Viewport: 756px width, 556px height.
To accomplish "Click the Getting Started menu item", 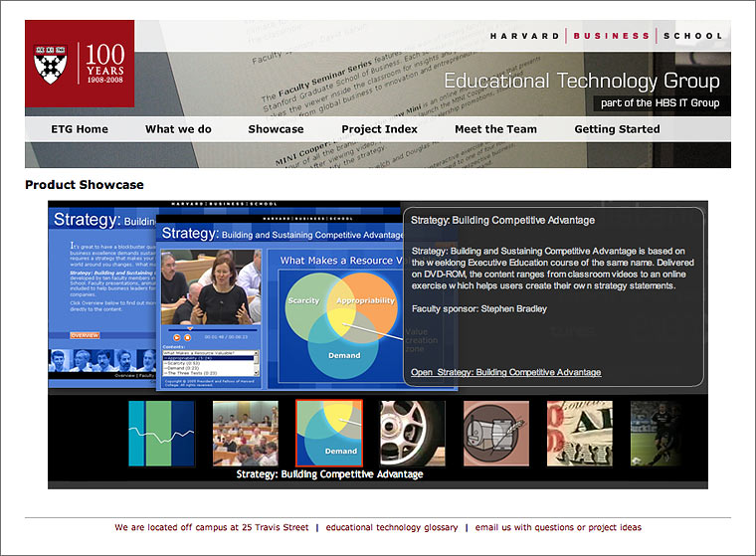I will click(x=617, y=129).
